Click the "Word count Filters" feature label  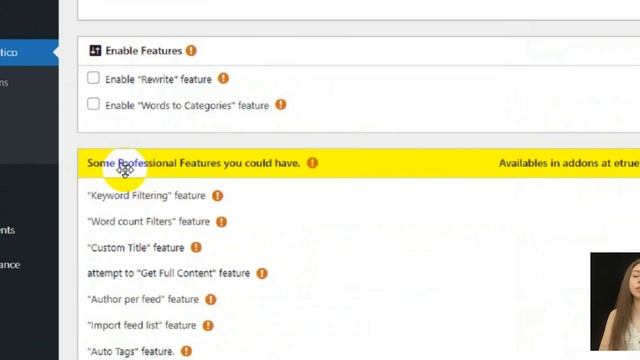[x=149, y=222]
